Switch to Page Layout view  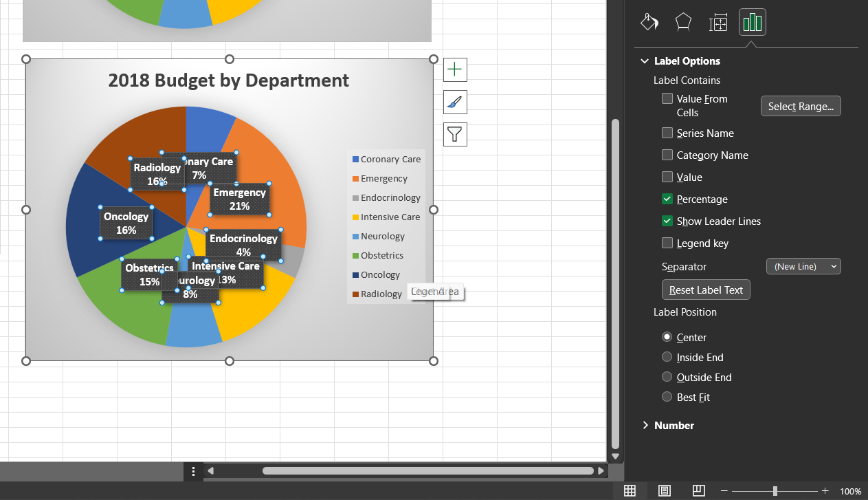665,490
